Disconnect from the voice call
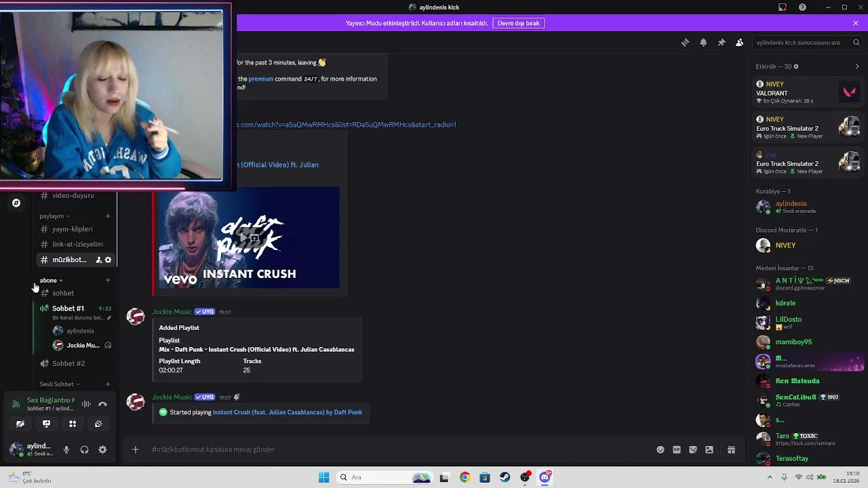The image size is (868, 488). click(x=102, y=404)
